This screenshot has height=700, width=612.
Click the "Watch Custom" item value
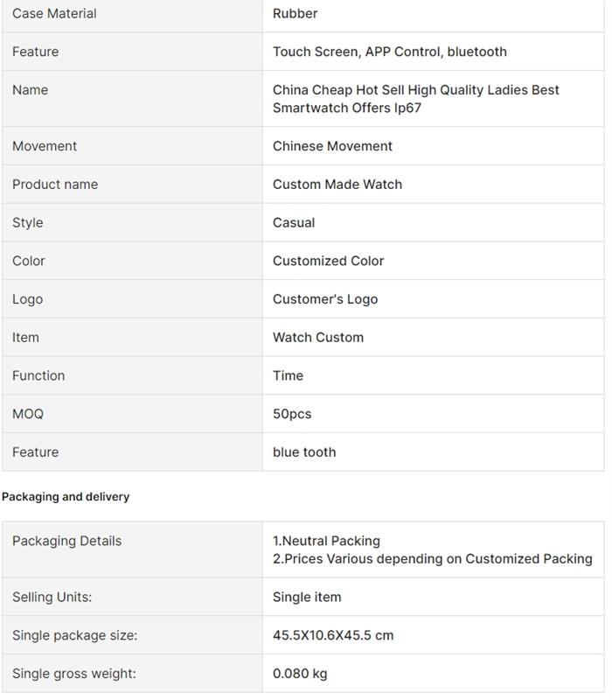click(318, 337)
